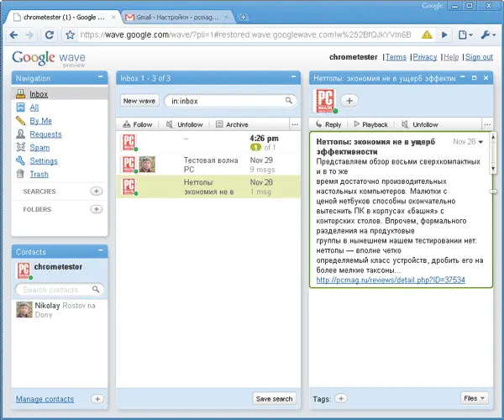Open Inbox in the Navigation panel
504x420 pixels.
tap(39, 94)
